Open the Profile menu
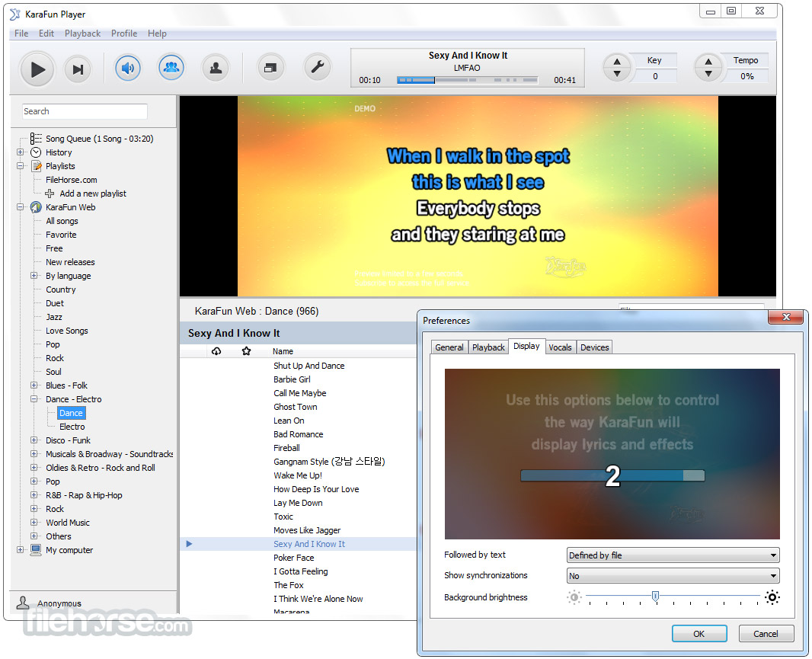Viewport: 812px width, 659px height. [x=124, y=34]
